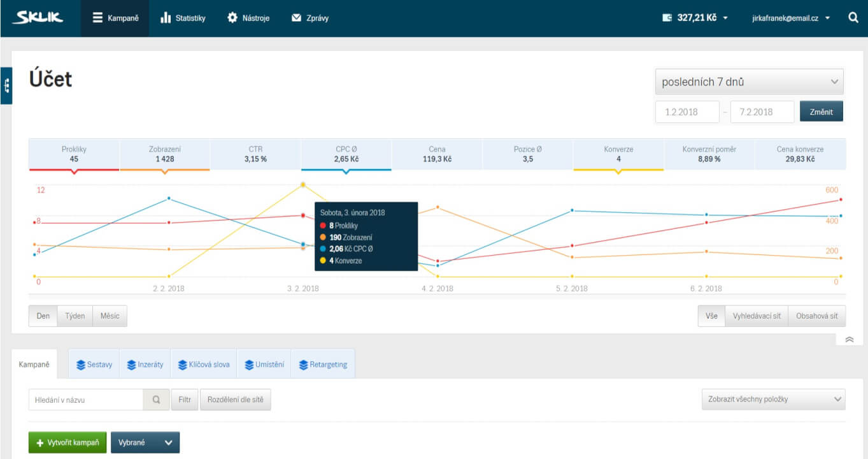Open Sestavy tab with layers icon
The width and height of the screenshot is (868, 459).
[94, 365]
